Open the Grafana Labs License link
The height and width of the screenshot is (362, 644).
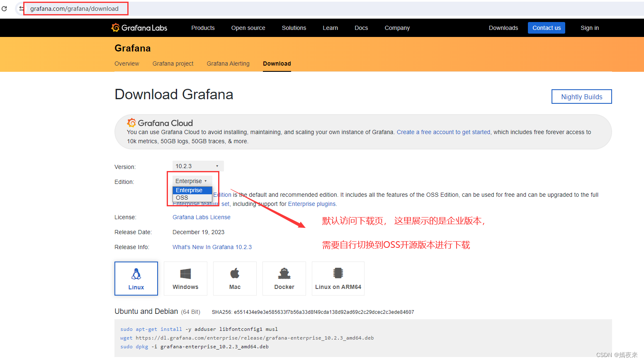[x=202, y=217]
